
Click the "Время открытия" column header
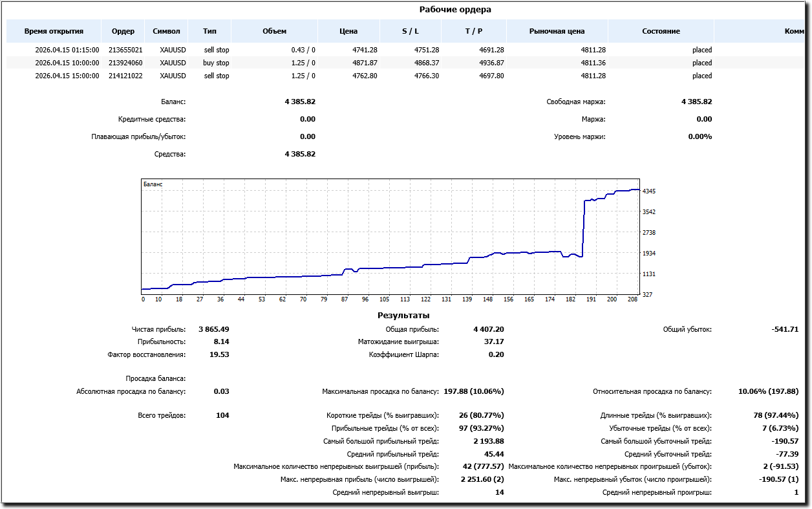click(54, 31)
